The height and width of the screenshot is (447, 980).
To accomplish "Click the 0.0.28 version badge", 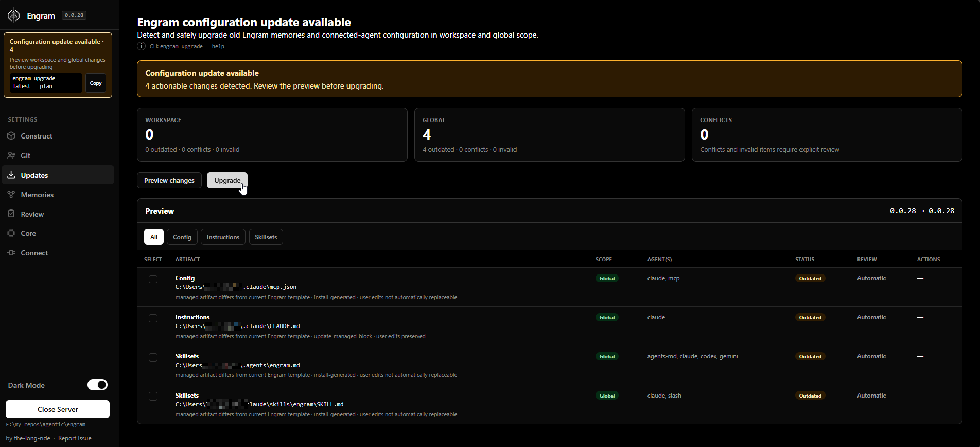I will click(74, 15).
